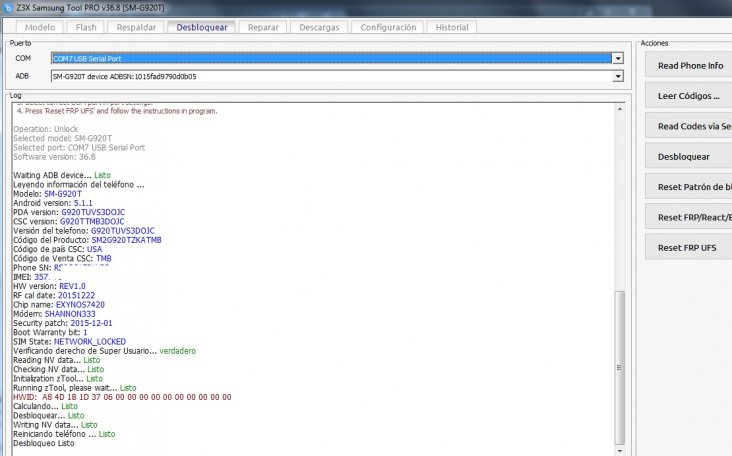Screen dimensions: 732x456
Task: Click the 'SIM State: NETWORK_LOCKED' log line
Action: (70, 342)
